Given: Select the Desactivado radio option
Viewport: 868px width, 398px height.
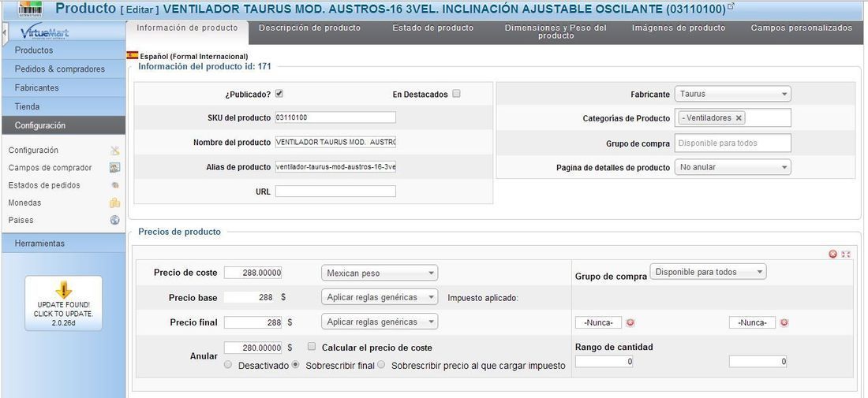Looking at the screenshot, I should click(228, 365).
